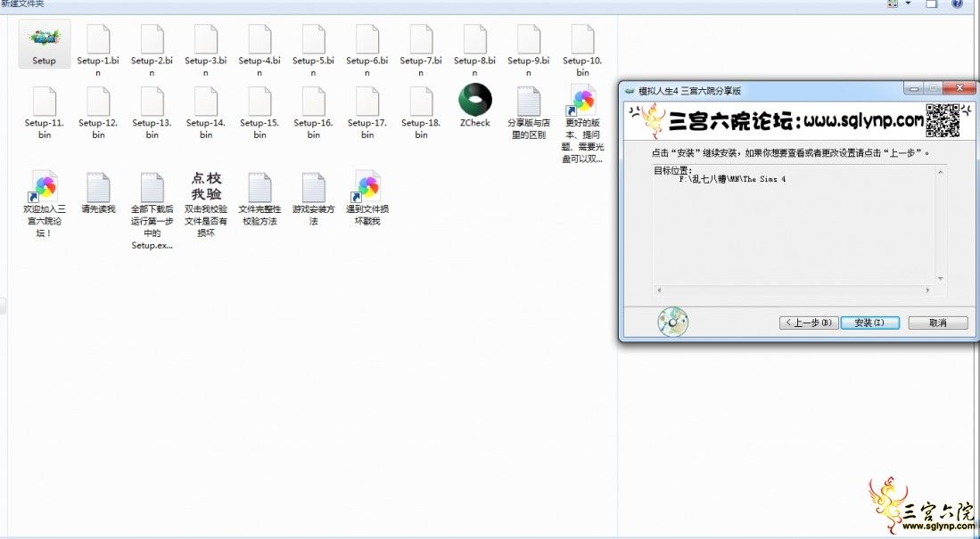Viewport: 980px width, 539px height.
Task: Select the 更好的版本 shortcut icon
Action: tap(582, 100)
